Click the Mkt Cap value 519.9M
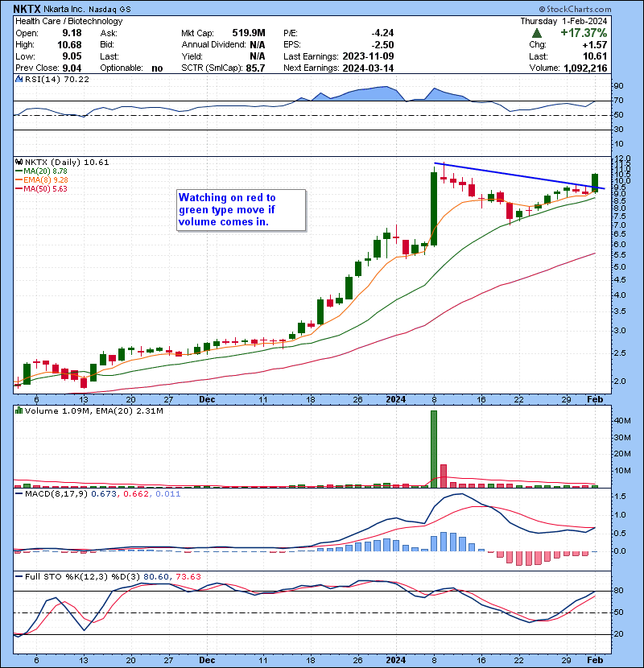644x668 pixels. (249, 33)
